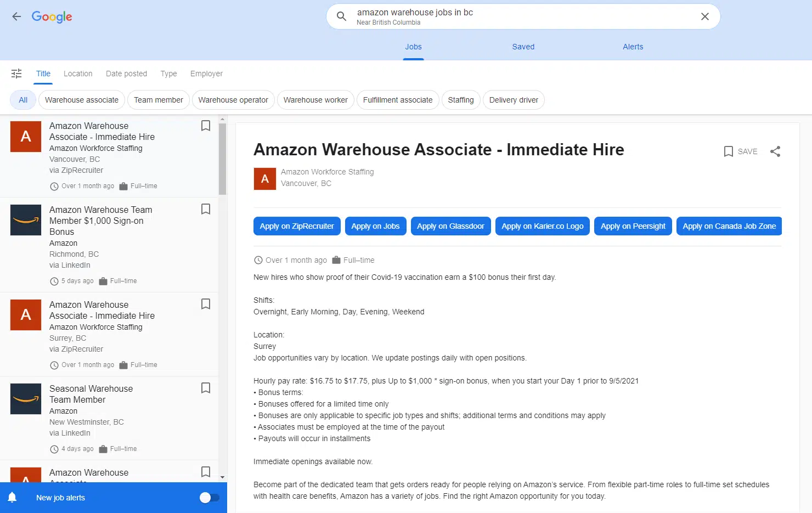Click the back arrow next to Google logo
Screen dimensions: 812x513
(16, 16)
